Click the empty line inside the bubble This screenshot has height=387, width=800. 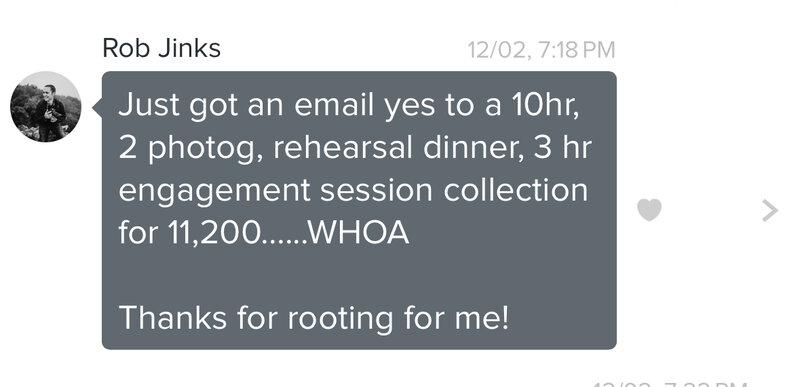(359, 276)
